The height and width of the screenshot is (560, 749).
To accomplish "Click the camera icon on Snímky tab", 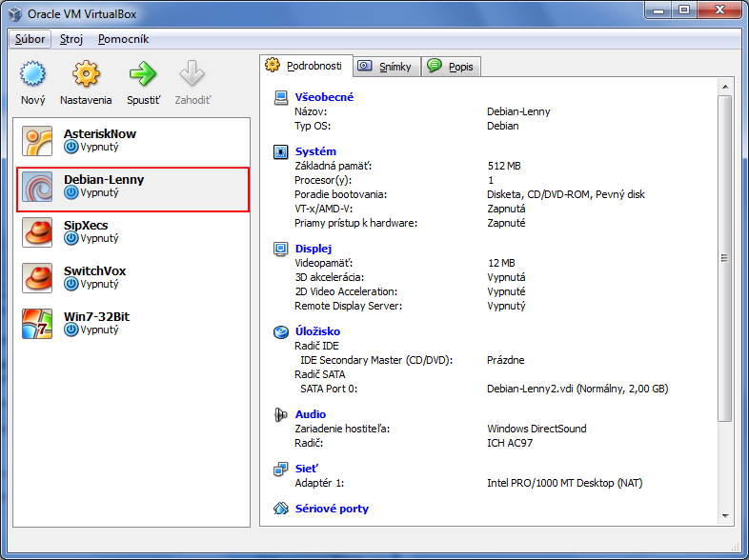I will (365, 66).
